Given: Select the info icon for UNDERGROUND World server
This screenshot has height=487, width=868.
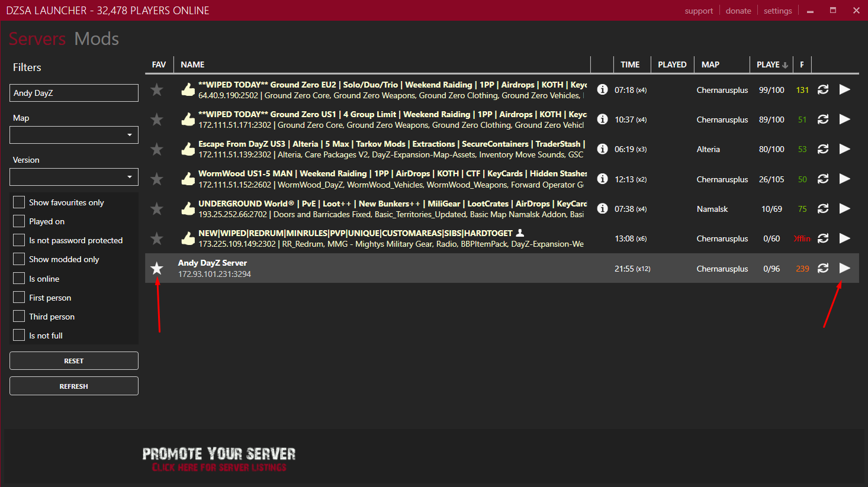Looking at the screenshot, I should 602,208.
